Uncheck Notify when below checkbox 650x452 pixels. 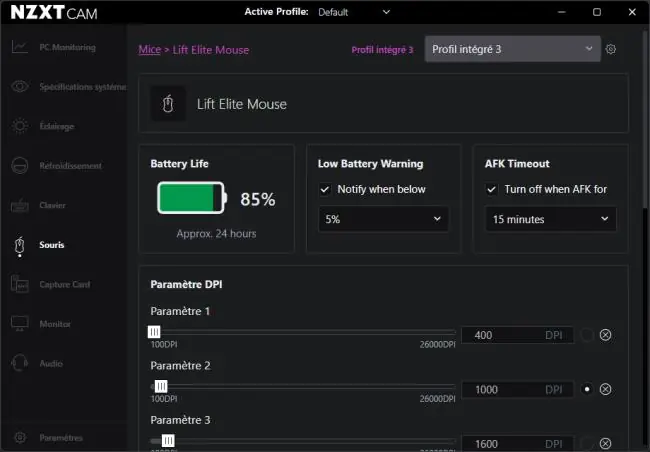point(325,190)
